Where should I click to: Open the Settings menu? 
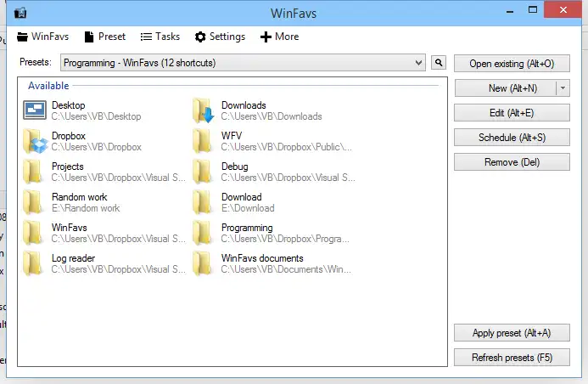point(220,37)
